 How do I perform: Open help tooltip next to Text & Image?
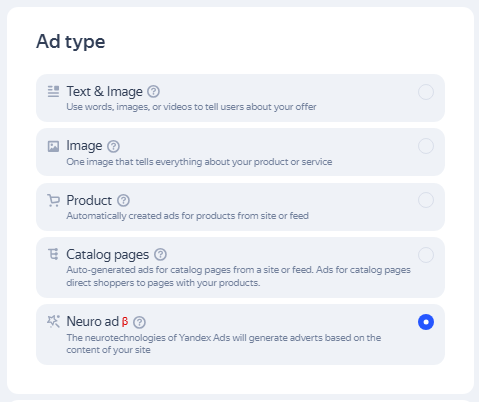tap(153, 92)
